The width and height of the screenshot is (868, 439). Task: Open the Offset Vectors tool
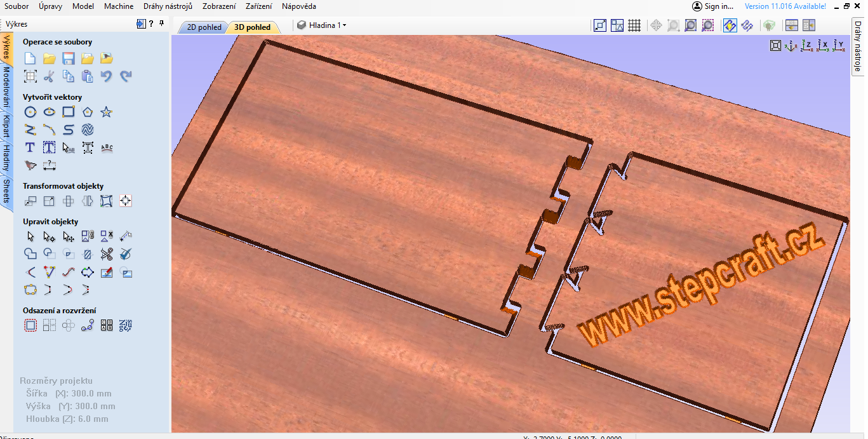[30, 326]
